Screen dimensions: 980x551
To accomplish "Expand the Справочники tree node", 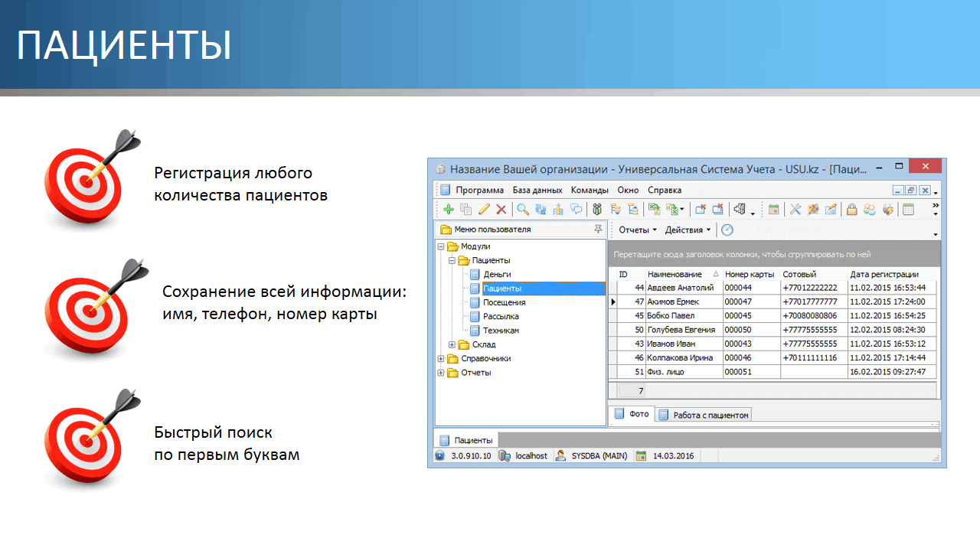I will [x=441, y=359].
